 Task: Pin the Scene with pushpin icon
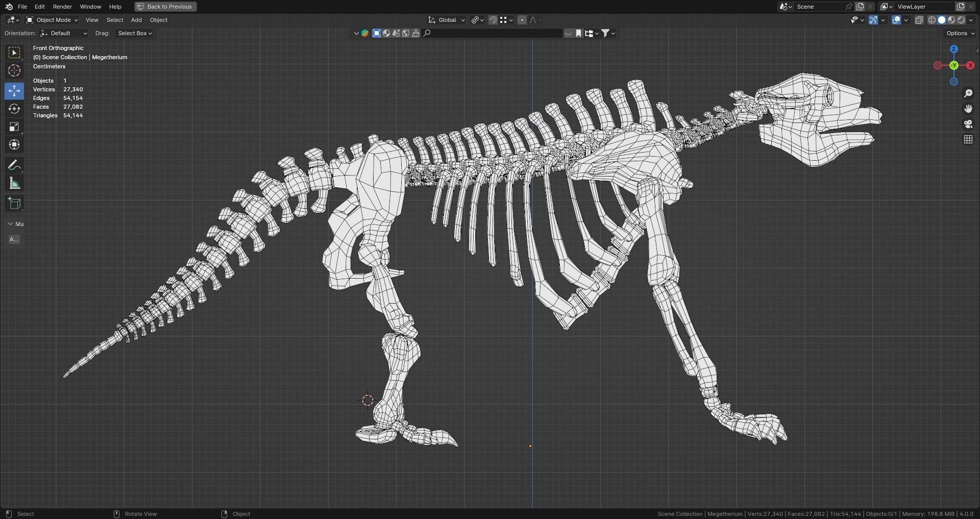coord(848,7)
